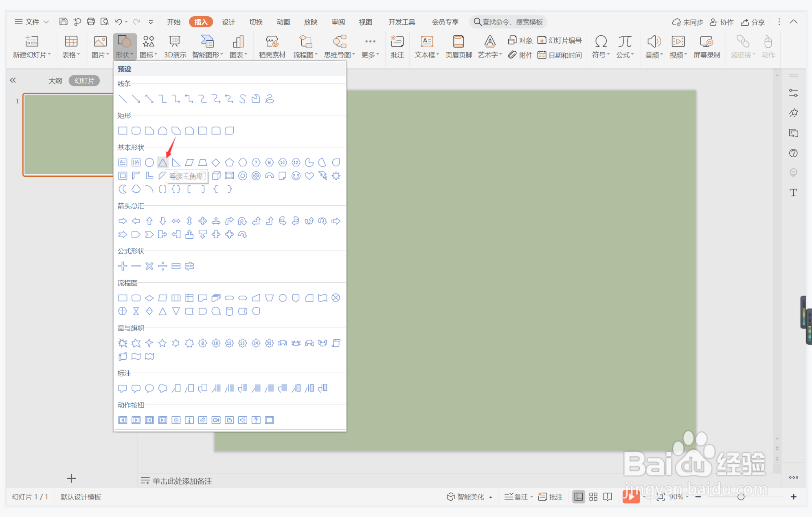Pick the heart shape in basic shapes

309,176
